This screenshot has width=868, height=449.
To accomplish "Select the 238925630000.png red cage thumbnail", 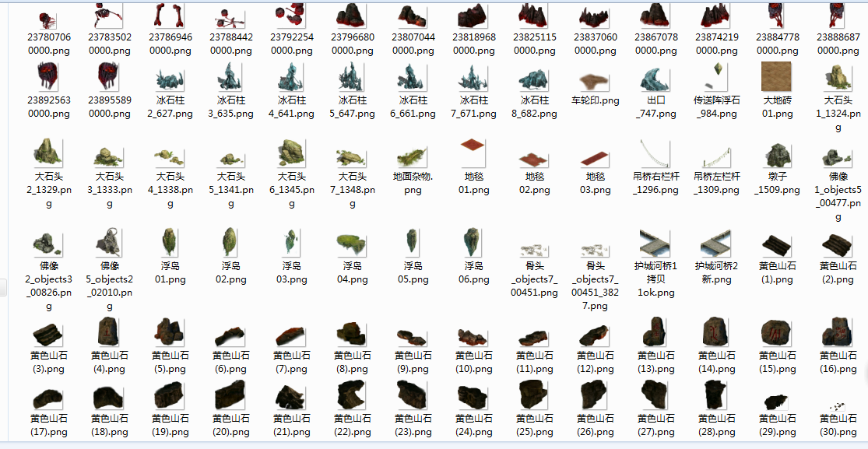I will click(x=49, y=77).
